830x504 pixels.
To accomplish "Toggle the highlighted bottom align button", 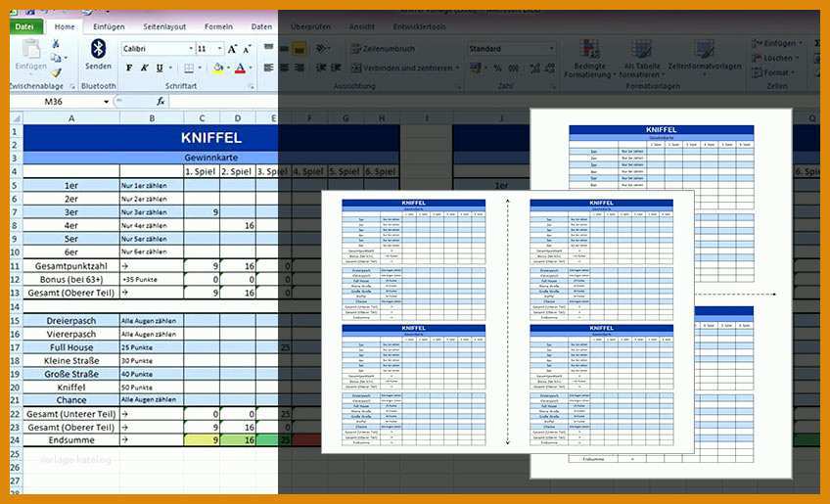I will coord(300,49).
